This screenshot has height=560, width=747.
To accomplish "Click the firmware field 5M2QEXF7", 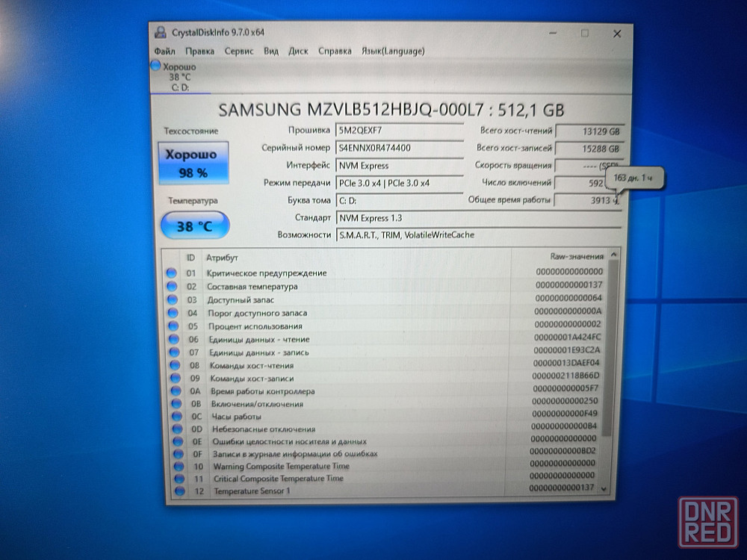I will coord(401,131).
